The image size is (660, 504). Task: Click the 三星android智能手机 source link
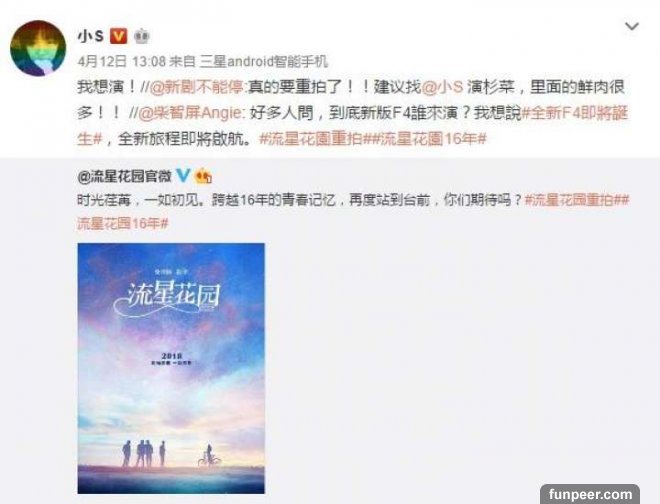pyautogui.click(x=263, y=62)
